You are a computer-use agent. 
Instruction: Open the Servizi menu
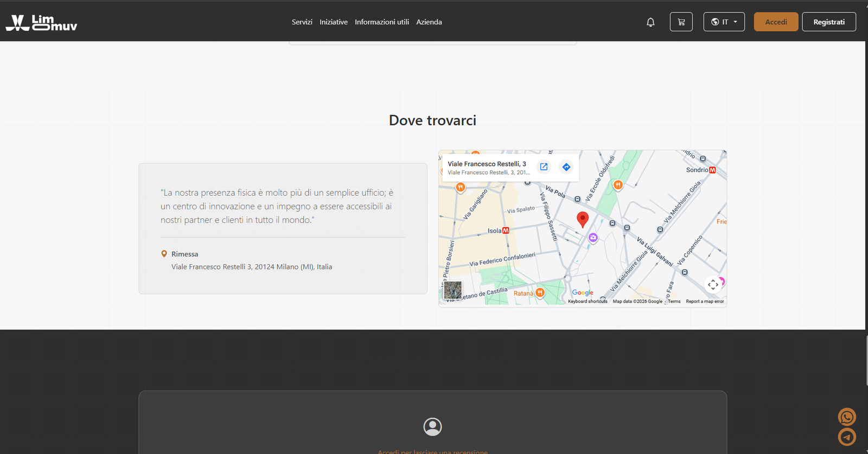302,22
